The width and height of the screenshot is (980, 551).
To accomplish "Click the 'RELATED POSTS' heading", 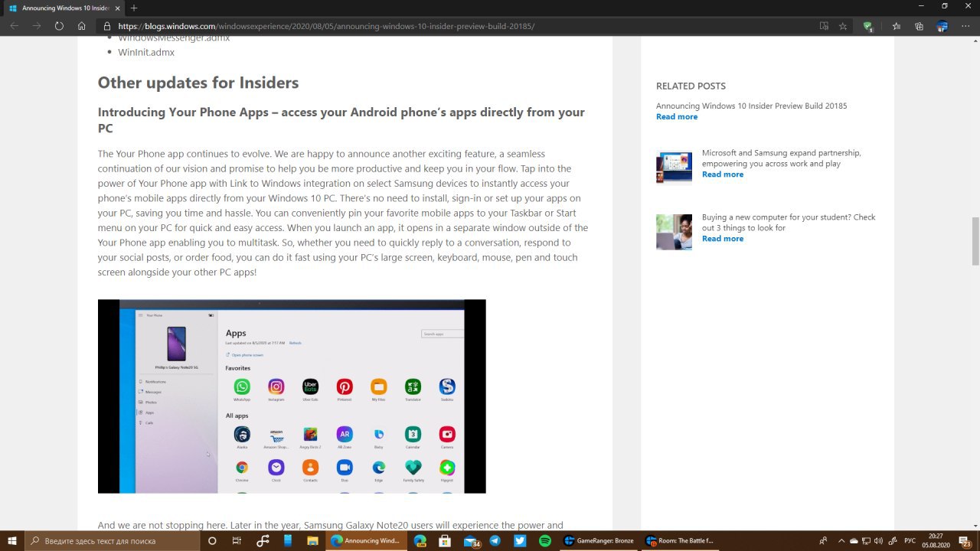I will [x=691, y=86].
